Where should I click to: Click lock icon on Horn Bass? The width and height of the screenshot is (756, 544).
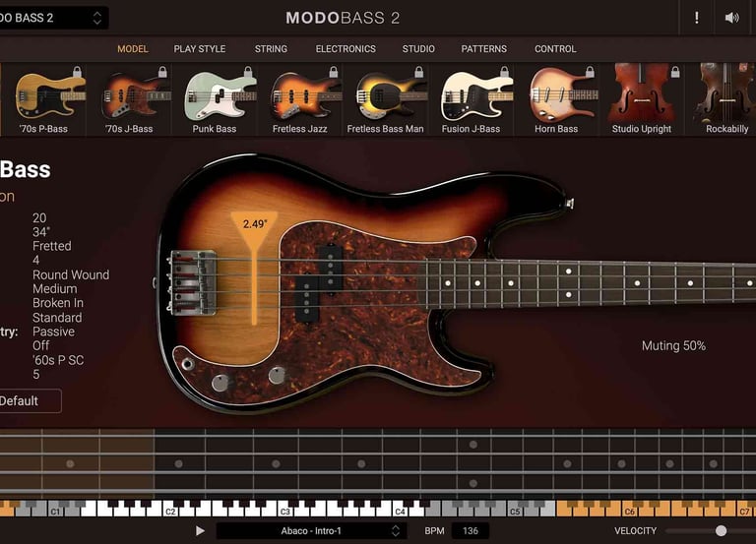point(590,72)
